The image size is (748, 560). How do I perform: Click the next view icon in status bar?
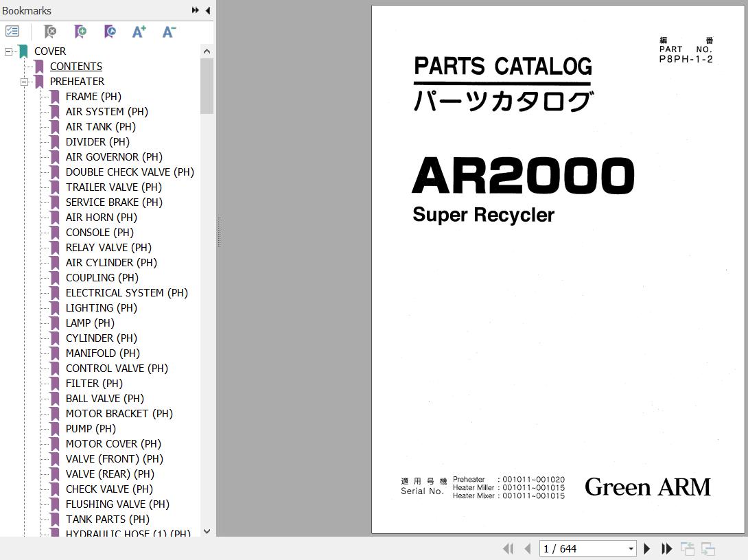(708, 548)
